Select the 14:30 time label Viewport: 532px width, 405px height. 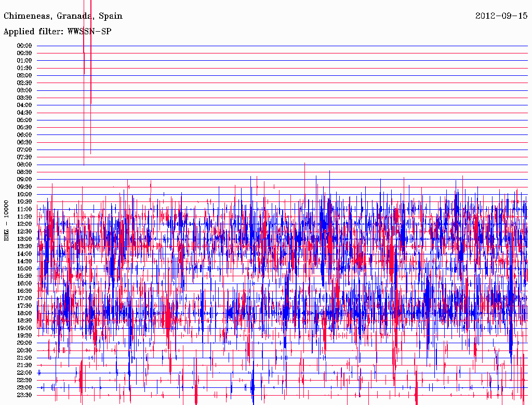24,261
